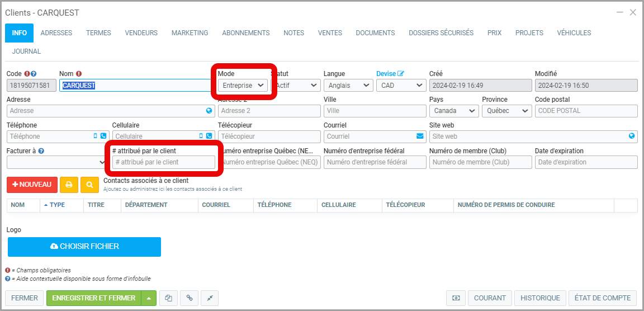This screenshot has height=311, width=644.
Task: Expand the Enregistrer et fermer arrow menu
Action: click(149, 298)
